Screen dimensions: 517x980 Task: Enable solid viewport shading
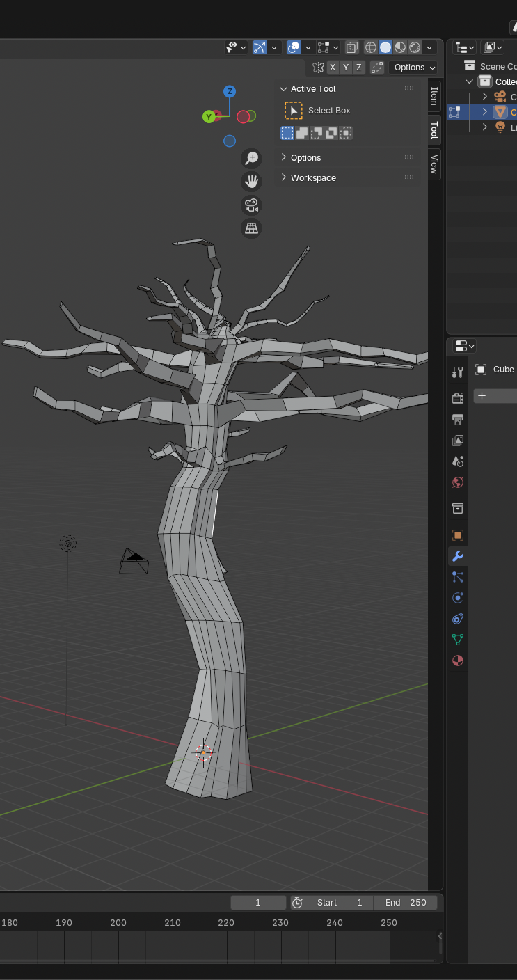(x=385, y=47)
